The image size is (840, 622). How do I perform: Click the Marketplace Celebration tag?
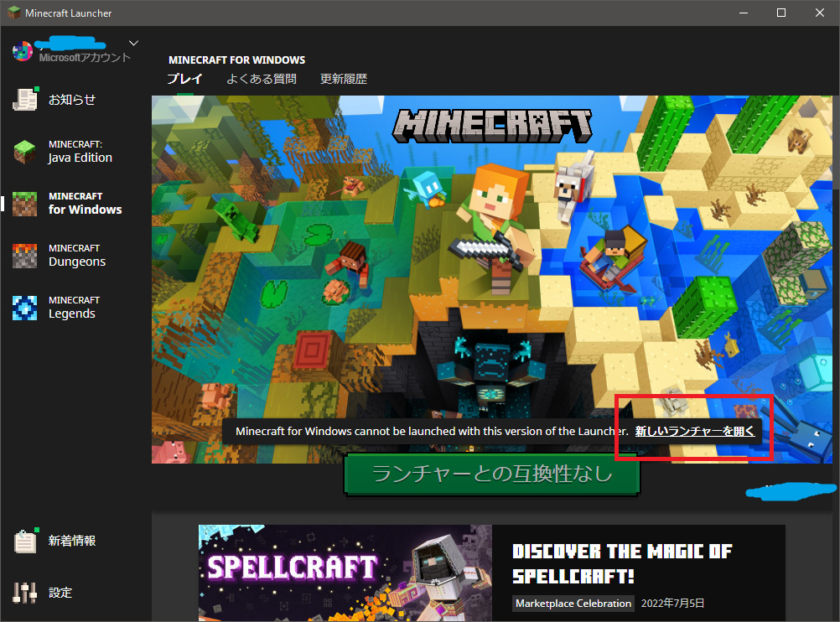coord(573,604)
